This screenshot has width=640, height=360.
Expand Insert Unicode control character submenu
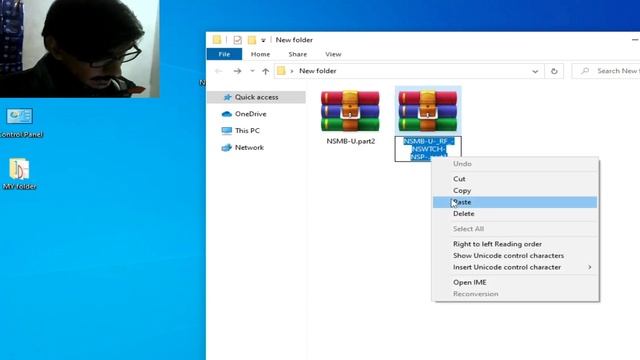[x=515, y=267]
